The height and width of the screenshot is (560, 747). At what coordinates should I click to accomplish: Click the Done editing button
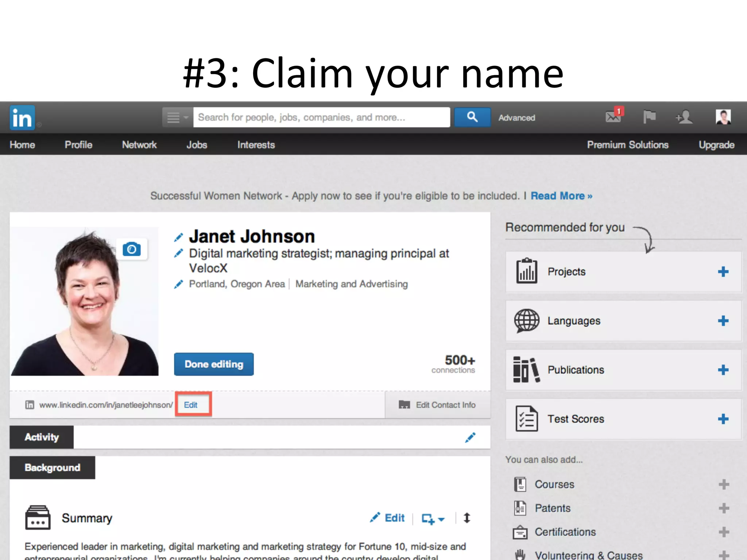(214, 364)
